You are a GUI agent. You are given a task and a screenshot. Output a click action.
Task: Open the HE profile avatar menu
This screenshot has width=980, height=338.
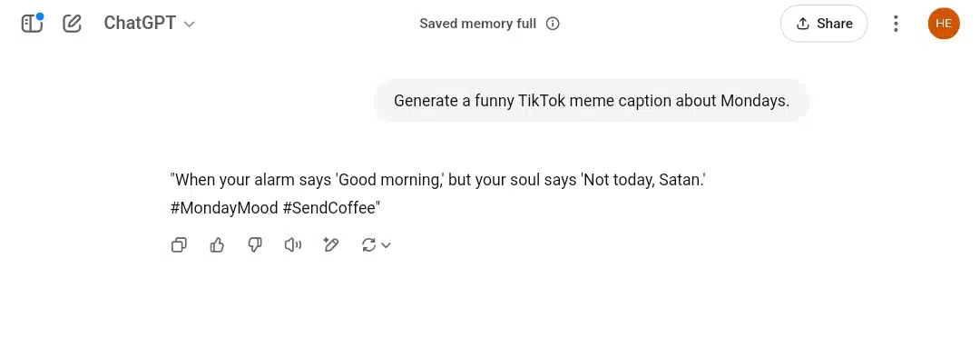944,24
